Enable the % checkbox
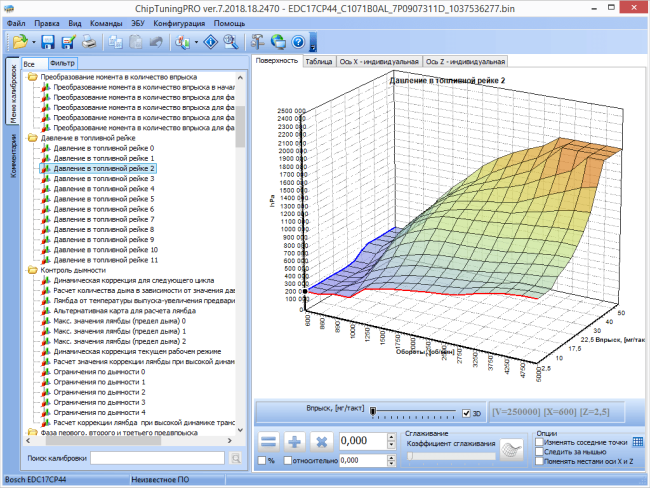The image size is (650, 488). point(262,461)
